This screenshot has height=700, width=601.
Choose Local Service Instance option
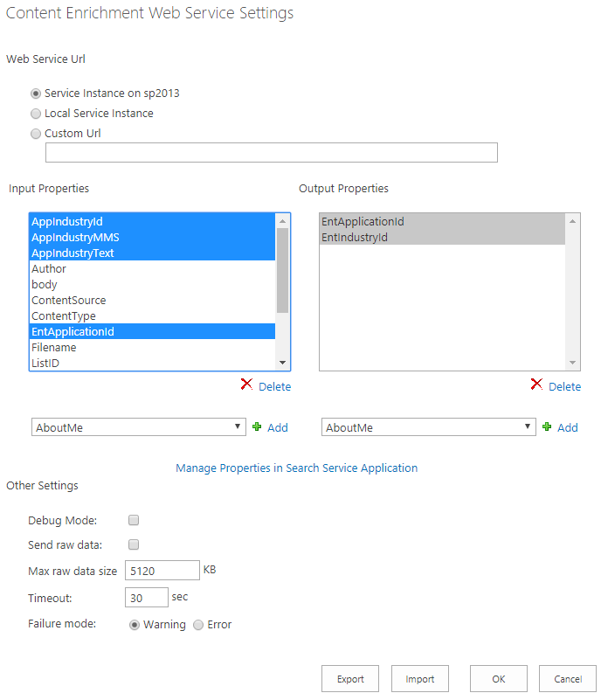click(x=36, y=114)
